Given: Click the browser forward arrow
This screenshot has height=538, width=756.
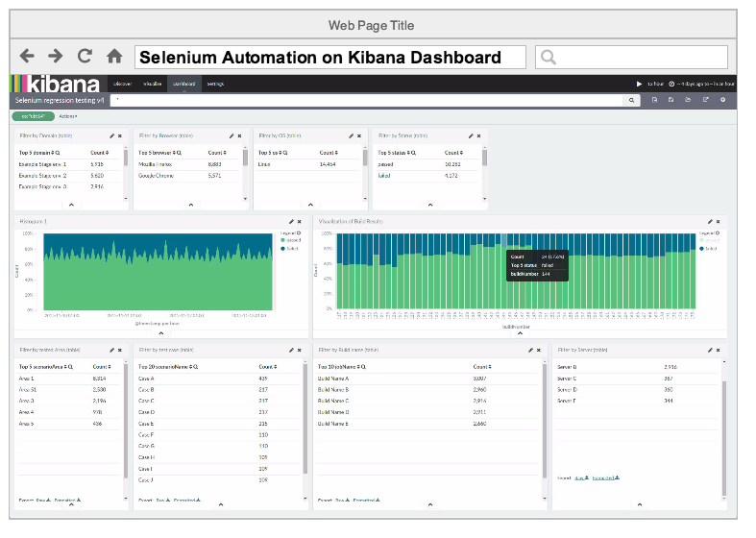Looking at the screenshot, I should pyautogui.click(x=56, y=57).
